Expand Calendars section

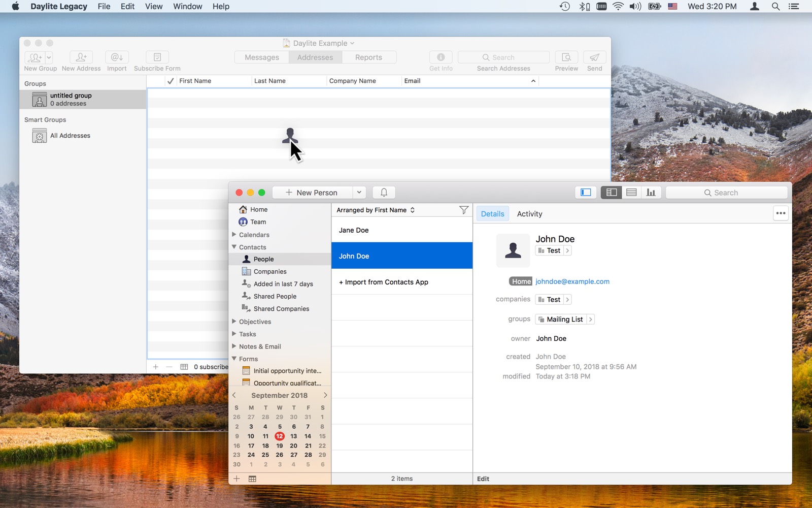pos(234,235)
